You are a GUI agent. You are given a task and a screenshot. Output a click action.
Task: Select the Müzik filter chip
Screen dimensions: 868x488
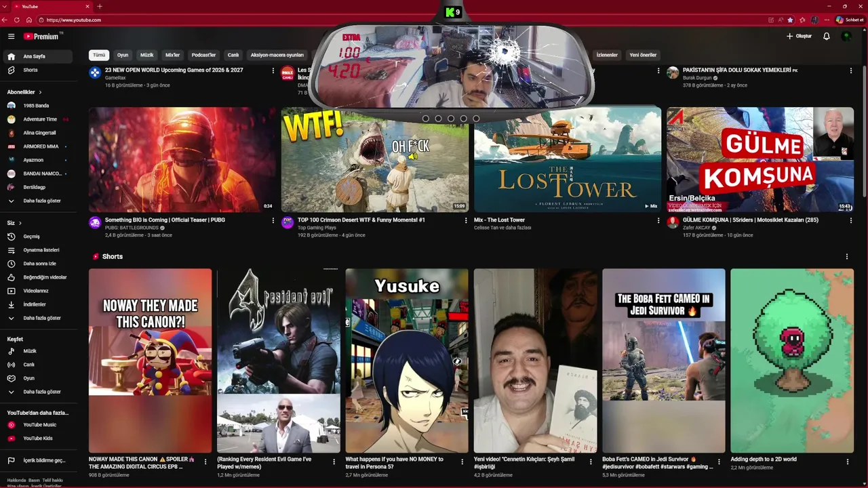[x=147, y=55]
